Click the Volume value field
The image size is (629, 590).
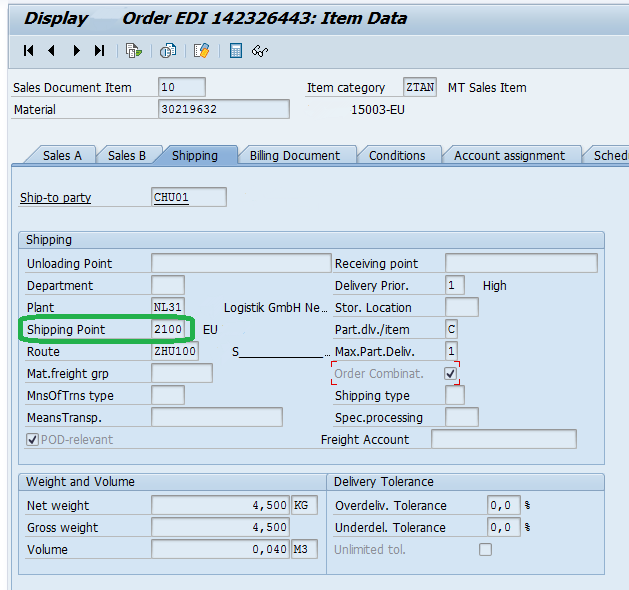click(220, 549)
